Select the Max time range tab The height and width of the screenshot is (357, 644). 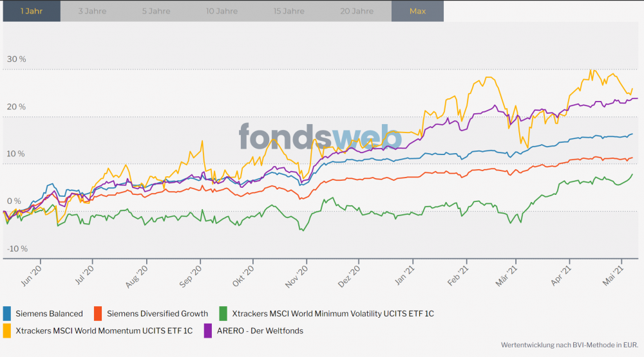tap(417, 11)
